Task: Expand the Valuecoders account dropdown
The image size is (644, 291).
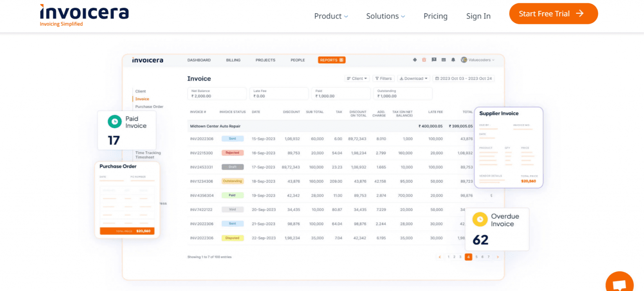Action: [x=478, y=60]
